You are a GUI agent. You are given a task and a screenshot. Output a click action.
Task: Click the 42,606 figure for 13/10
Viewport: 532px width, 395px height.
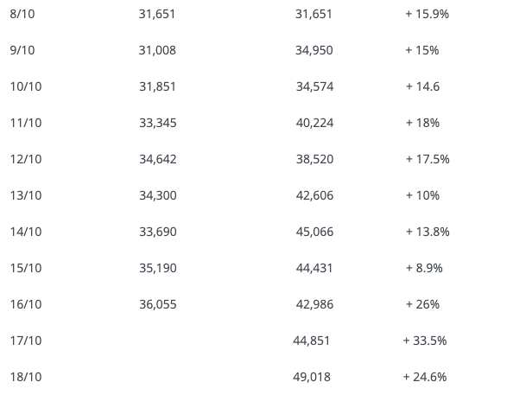pyautogui.click(x=314, y=195)
